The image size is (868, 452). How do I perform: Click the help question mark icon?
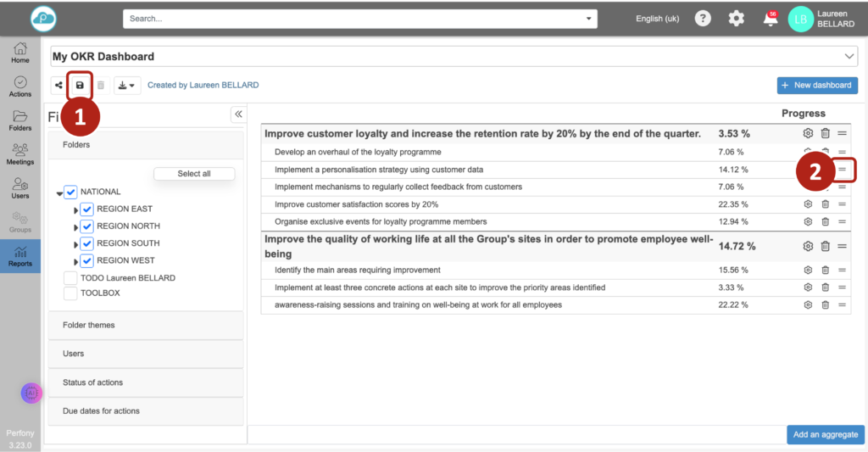(x=703, y=19)
